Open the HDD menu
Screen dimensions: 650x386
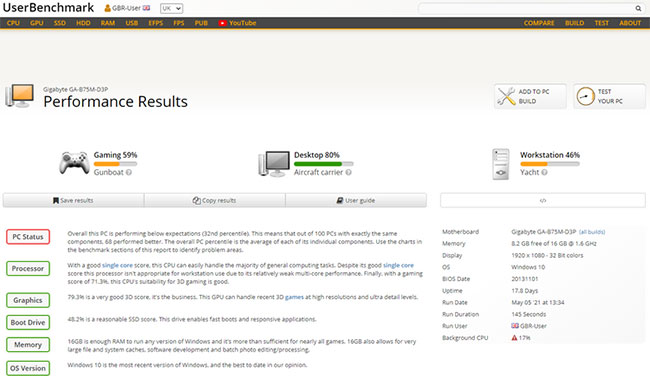pos(83,23)
